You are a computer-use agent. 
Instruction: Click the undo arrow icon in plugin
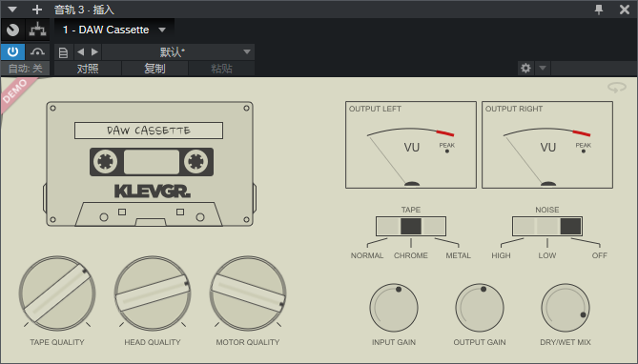(617, 88)
